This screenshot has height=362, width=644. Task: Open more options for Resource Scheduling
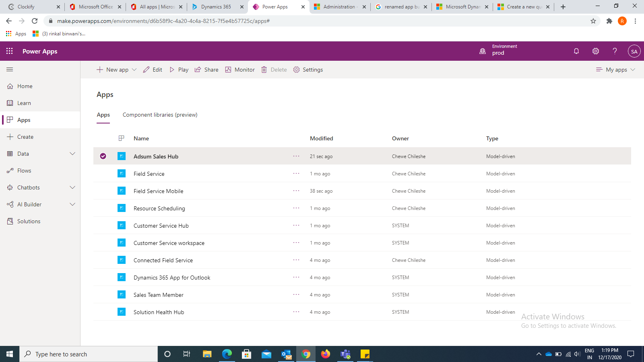pyautogui.click(x=296, y=208)
